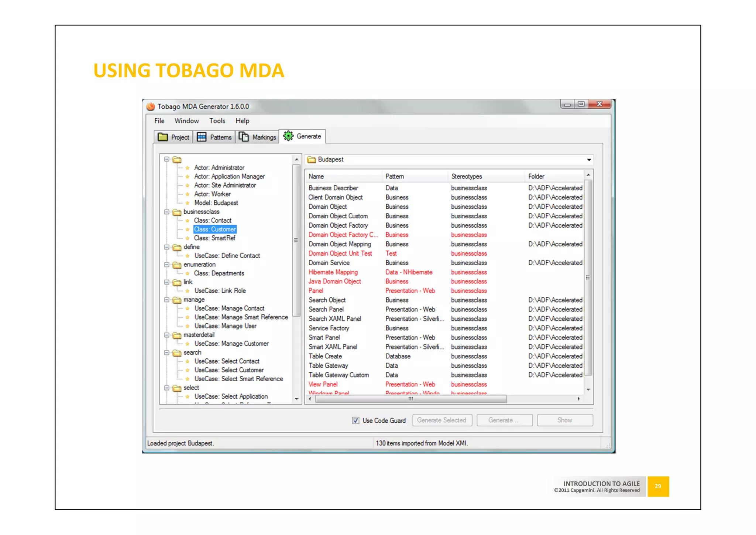This screenshot has height=535, width=756.
Task: Select UseCase: Manage Smart Reference
Action: click(241, 317)
